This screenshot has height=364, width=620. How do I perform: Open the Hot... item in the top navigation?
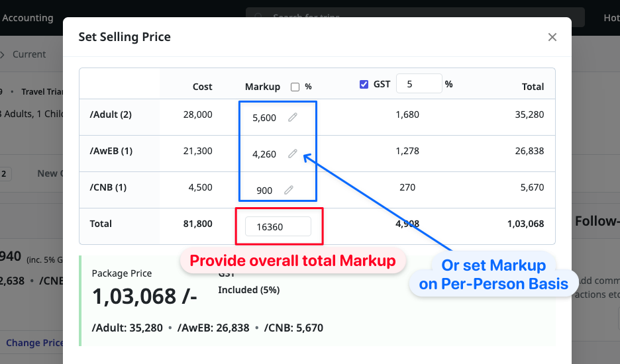click(x=611, y=18)
